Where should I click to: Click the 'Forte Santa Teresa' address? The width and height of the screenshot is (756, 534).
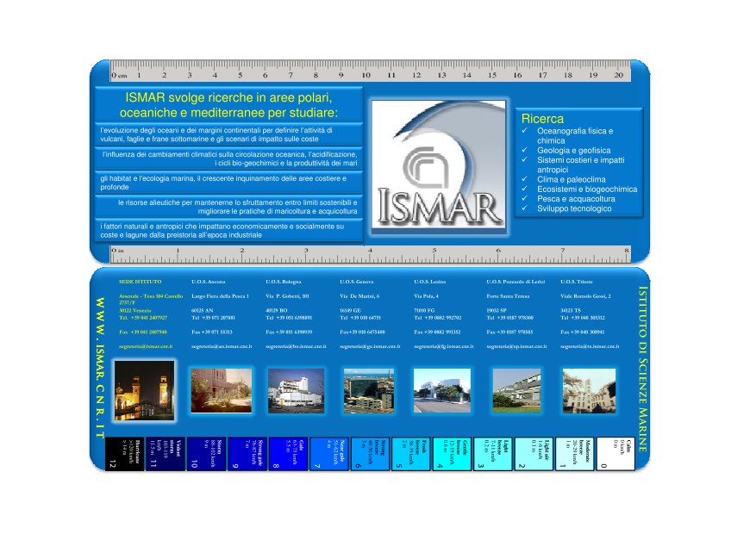point(508,296)
